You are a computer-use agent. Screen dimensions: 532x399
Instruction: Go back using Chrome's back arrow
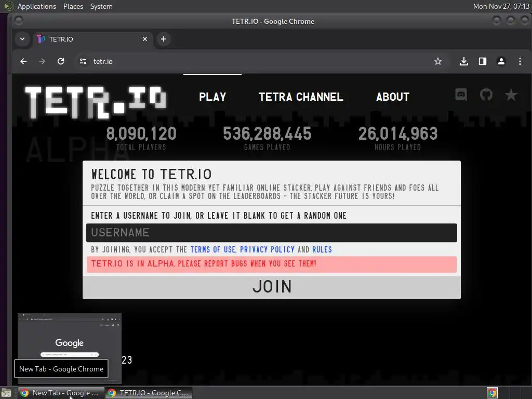(x=23, y=61)
